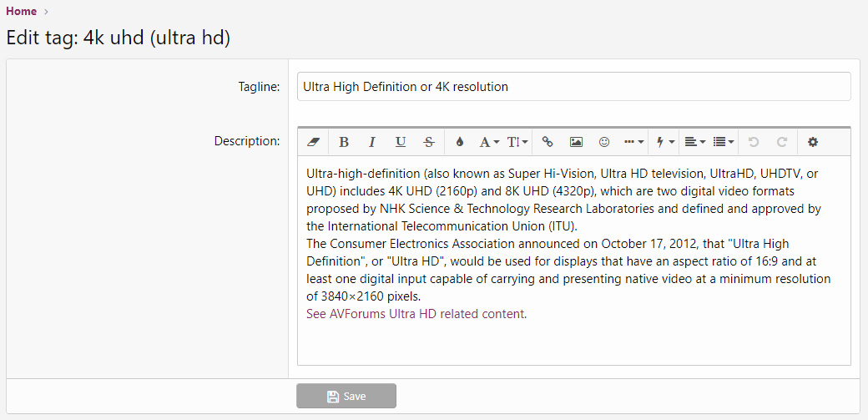Click the Remove formatting eraser icon
This screenshot has width=868, height=420.
tap(314, 142)
